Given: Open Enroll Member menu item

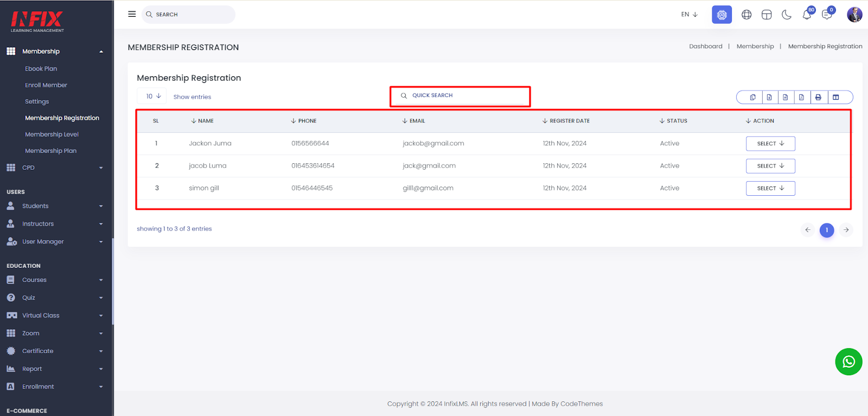Looking at the screenshot, I should (46, 85).
